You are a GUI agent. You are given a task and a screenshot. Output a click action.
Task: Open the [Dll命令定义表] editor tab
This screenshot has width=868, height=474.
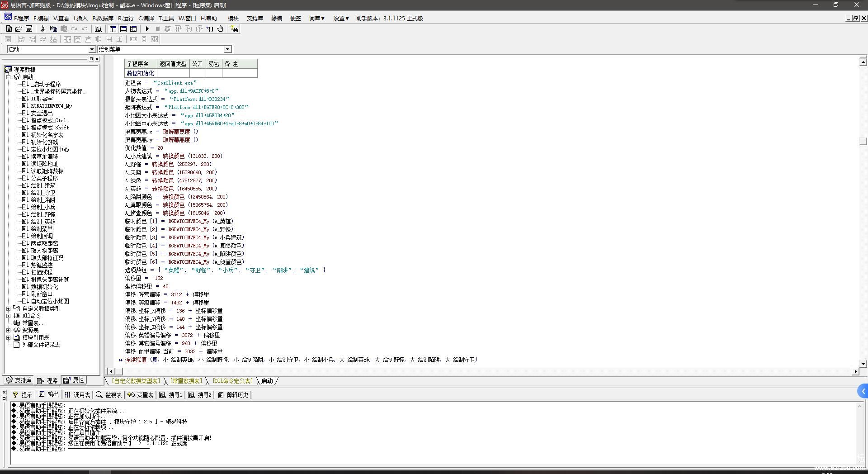pyautogui.click(x=233, y=381)
